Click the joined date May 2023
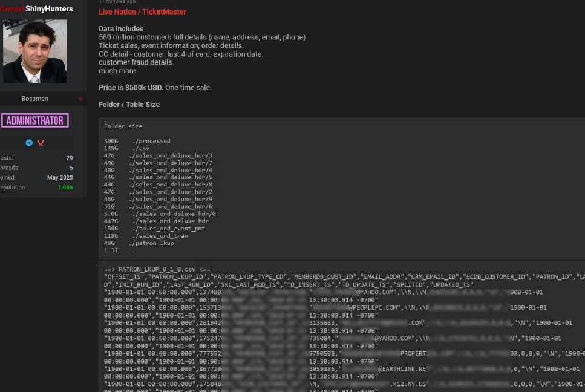The width and height of the screenshot is (585, 392). (60, 177)
